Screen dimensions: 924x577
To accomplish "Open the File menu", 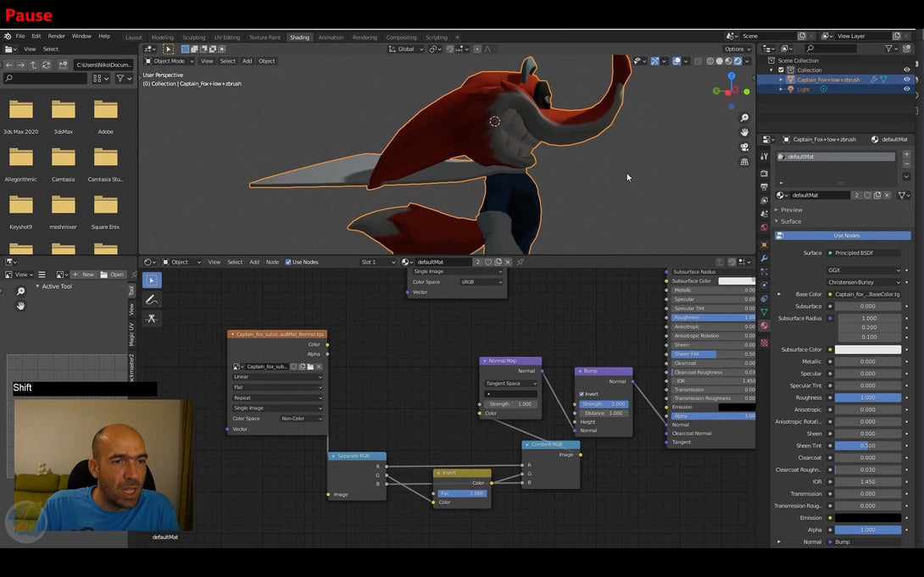I will click(x=20, y=36).
